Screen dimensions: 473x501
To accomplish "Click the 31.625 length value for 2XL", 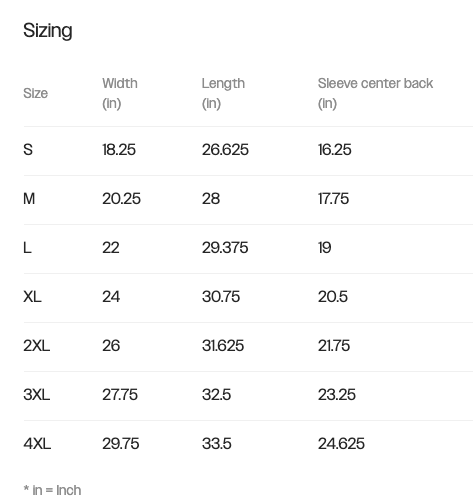I will click(223, 346).
